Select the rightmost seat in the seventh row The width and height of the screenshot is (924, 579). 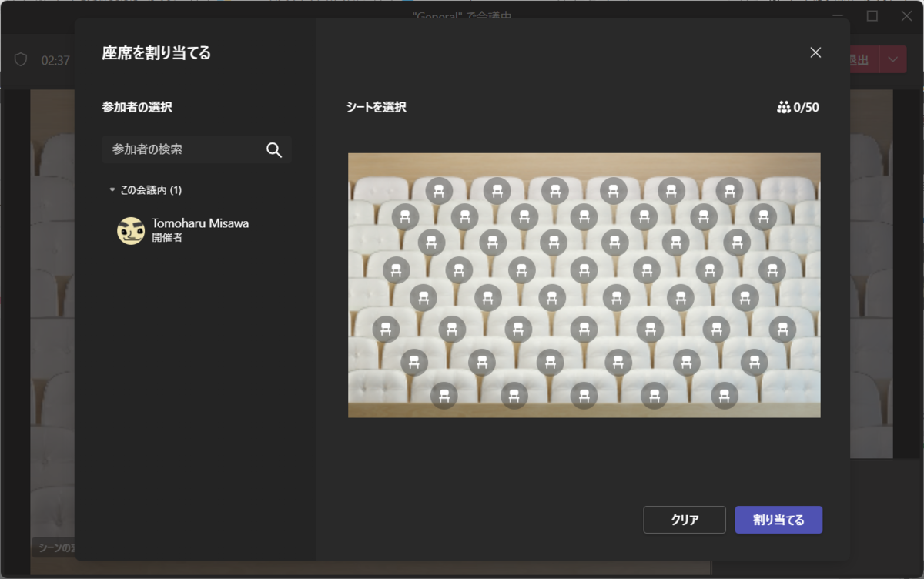754,362
